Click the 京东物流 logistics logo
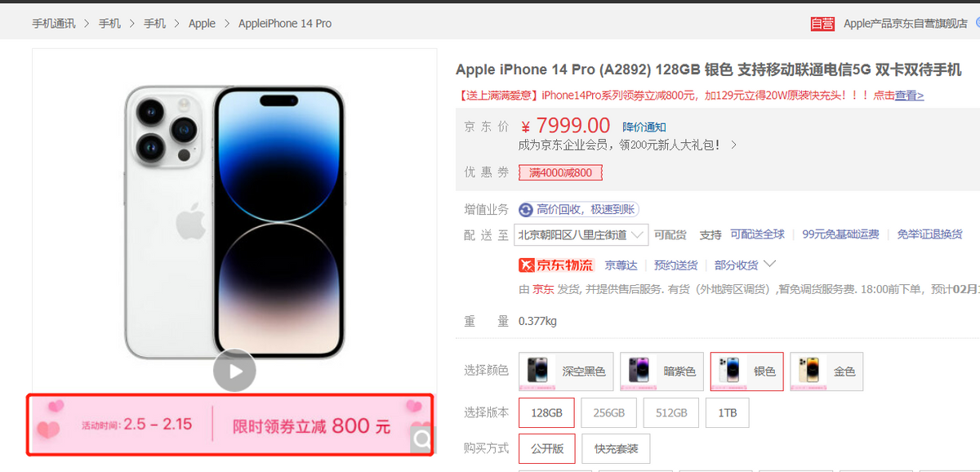 click(555, 265)
